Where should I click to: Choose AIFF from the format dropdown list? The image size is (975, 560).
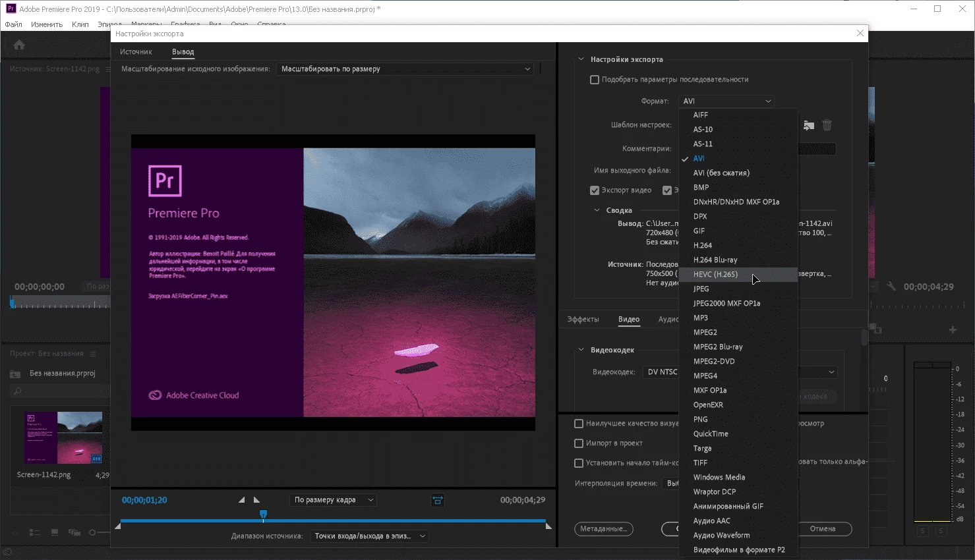click(738, 115)
